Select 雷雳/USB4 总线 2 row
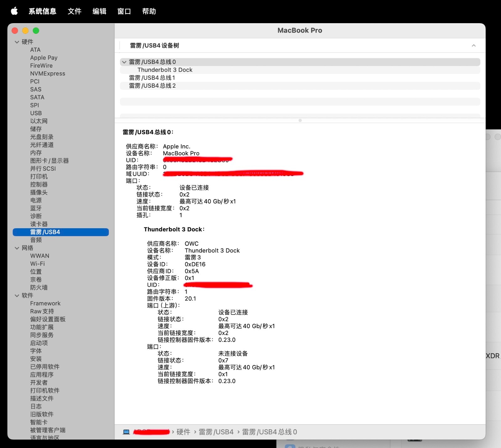This screenshot has width=501, height=448. (x=152, y=86)
